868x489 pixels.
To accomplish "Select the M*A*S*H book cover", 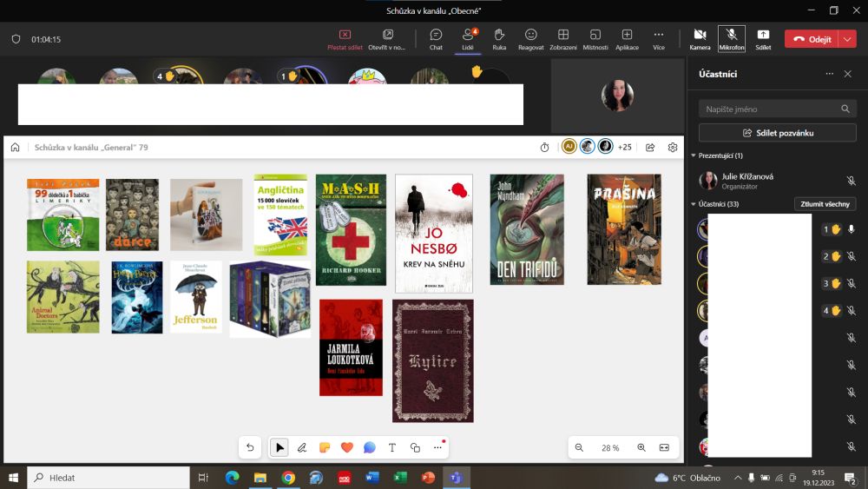I will 351,230.
